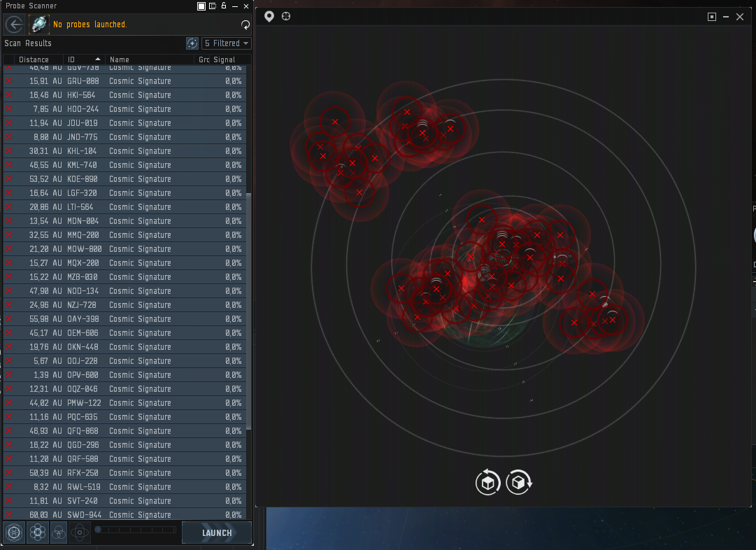Click the focus crosshair icon in map view

click(286, 16)
